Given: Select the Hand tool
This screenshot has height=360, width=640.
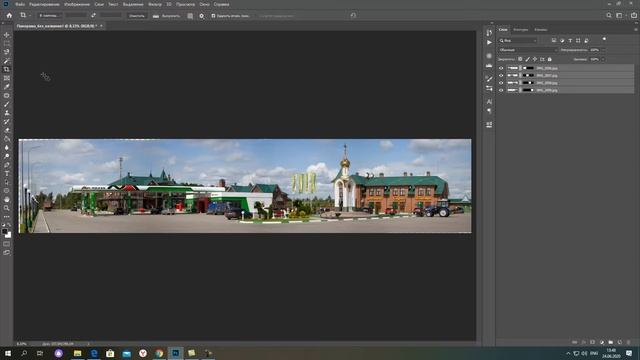Looking at the screenshot, I should click(7, 200).
